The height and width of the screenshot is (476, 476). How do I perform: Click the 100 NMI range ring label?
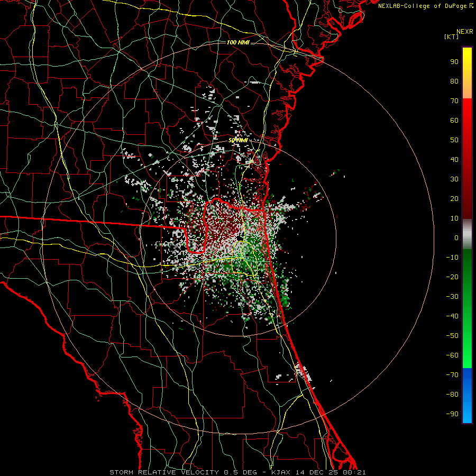click(238, 42)
